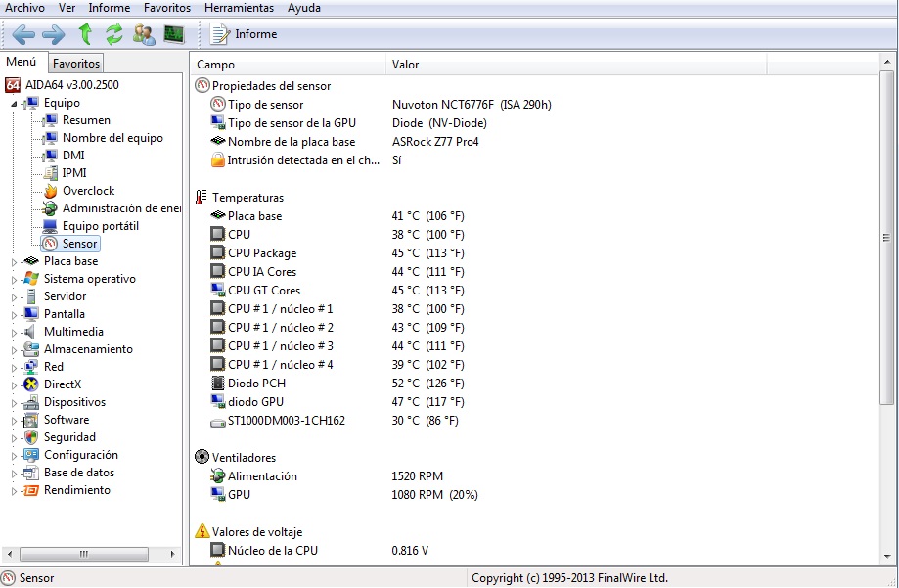Switch to the Favoritos tab in the sidebar
Screen dimensions: 899x588
coord(76,63)
